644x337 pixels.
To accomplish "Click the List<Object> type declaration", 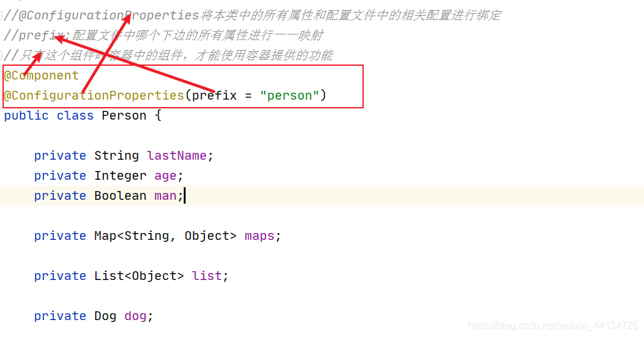I will 139,276.
